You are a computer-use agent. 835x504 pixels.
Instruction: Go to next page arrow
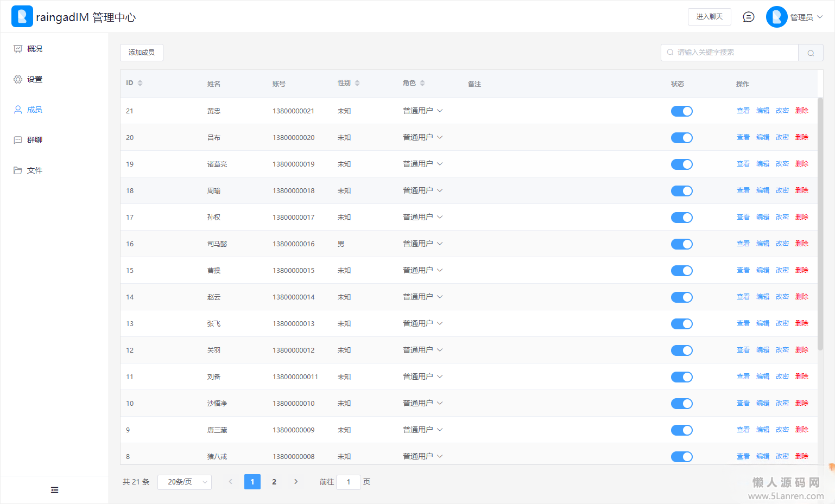pos(296,482)
